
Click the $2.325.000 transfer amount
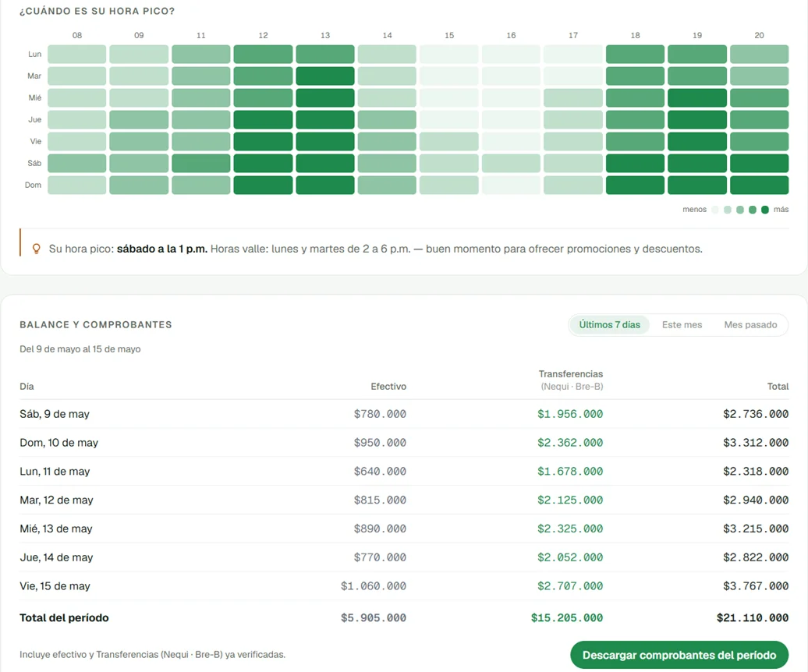(x=570, y=529)
